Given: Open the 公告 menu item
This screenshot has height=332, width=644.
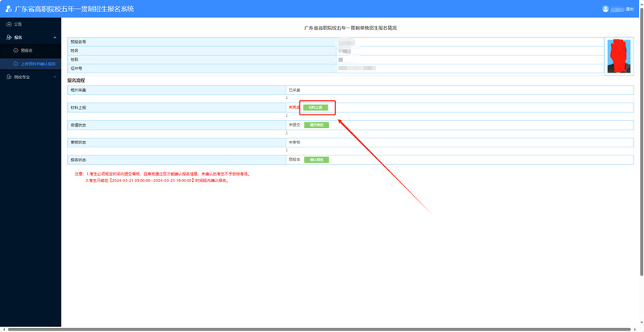Looking at the screenshot, I should (x=19, y=24).
